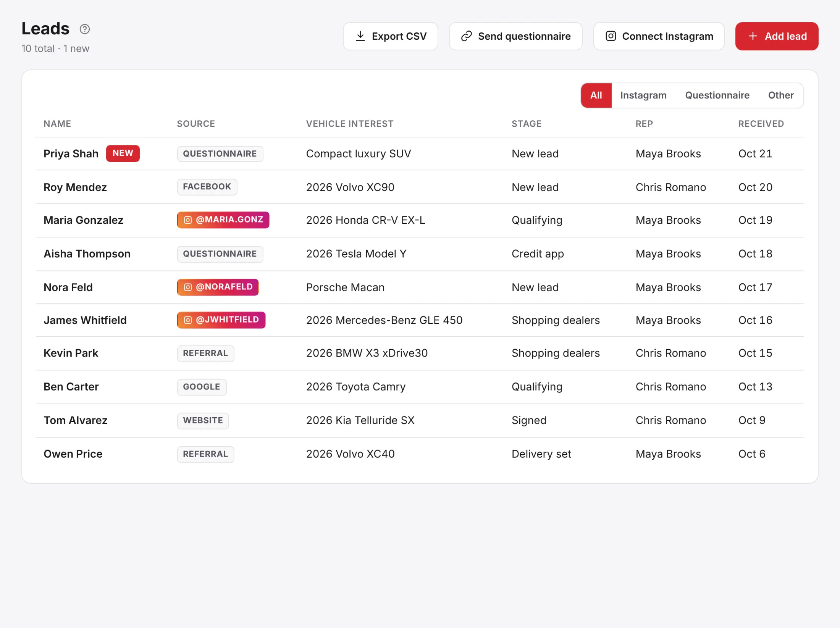Click the link icon in Send questionnaire
The height and width of the screenshot is (628, 840).
click(x=466, y=36)
